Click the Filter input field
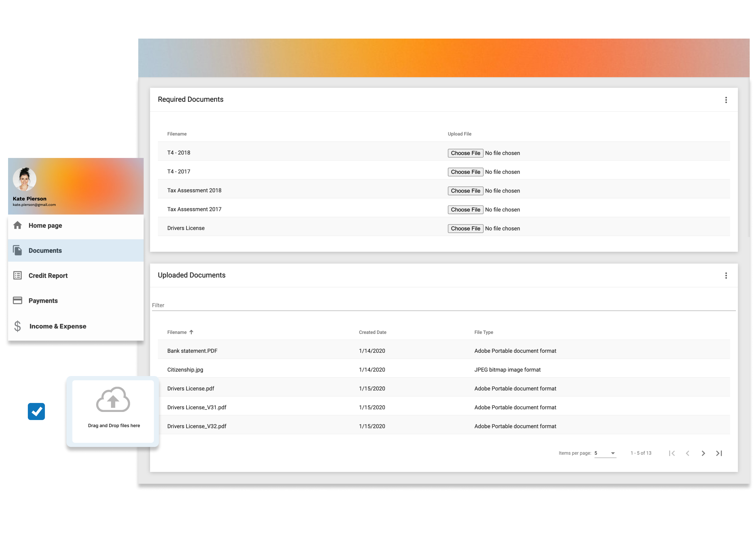The width and height of the screenshot is (756, 534). coord(443,305)
